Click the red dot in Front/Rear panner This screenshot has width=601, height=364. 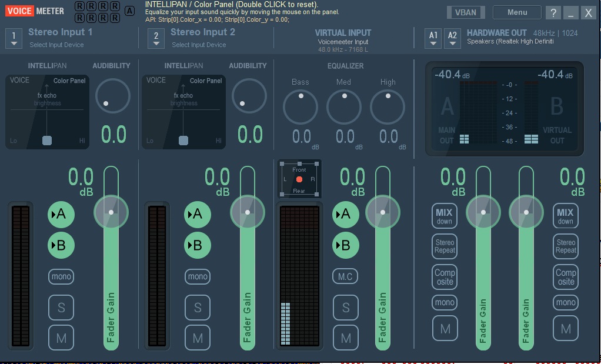[x=299, y=179]
